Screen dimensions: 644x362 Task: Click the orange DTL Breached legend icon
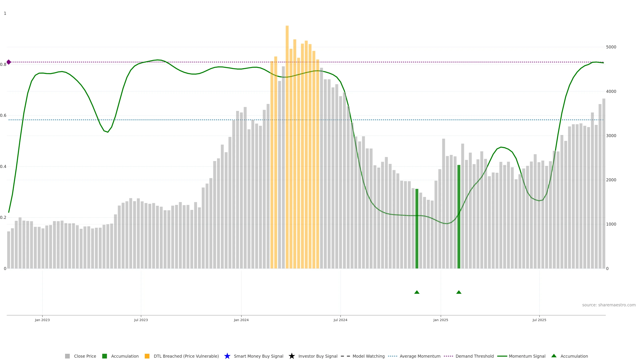tap(147, 356)
